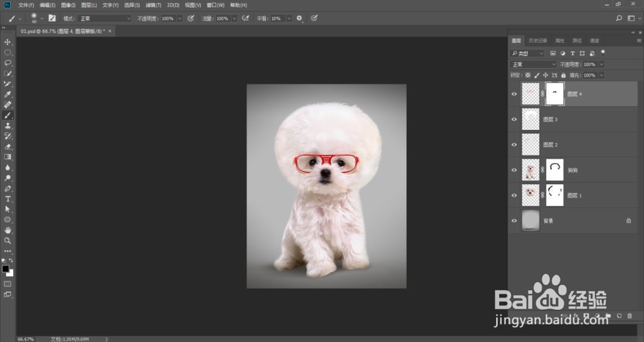The width and height of the screenshot is (644, 342).
Task: Click the lock all icon in Layers panel
Action: 564,76
